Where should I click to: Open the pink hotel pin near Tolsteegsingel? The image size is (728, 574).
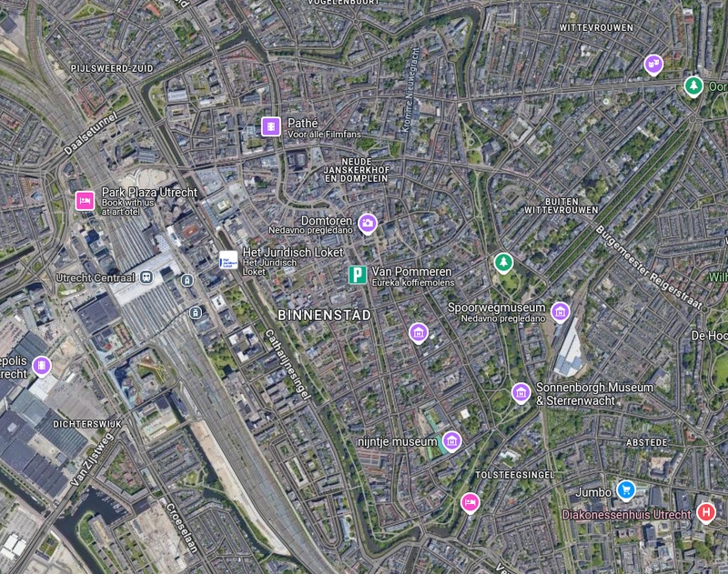[470, 503]
